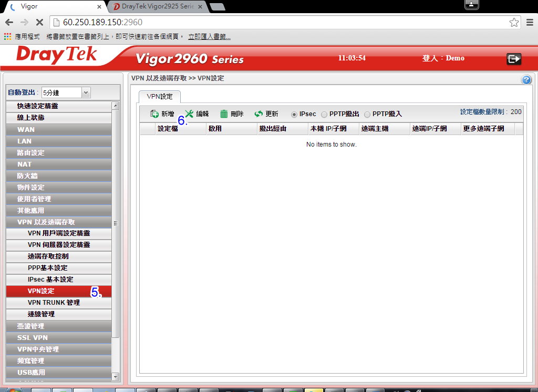Viewport: 538px width, 392px height.
Task: Expand the NAT menu section
Action: [x=59, y=164]
